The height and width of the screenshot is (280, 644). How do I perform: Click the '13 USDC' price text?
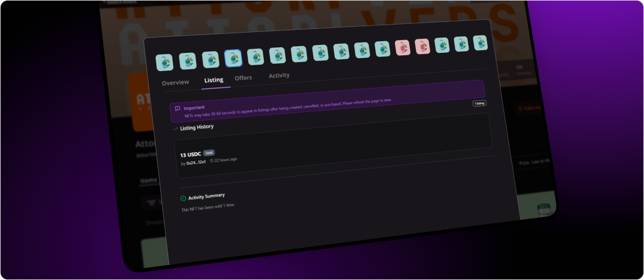pyautogui.click(x=190, y=155)
